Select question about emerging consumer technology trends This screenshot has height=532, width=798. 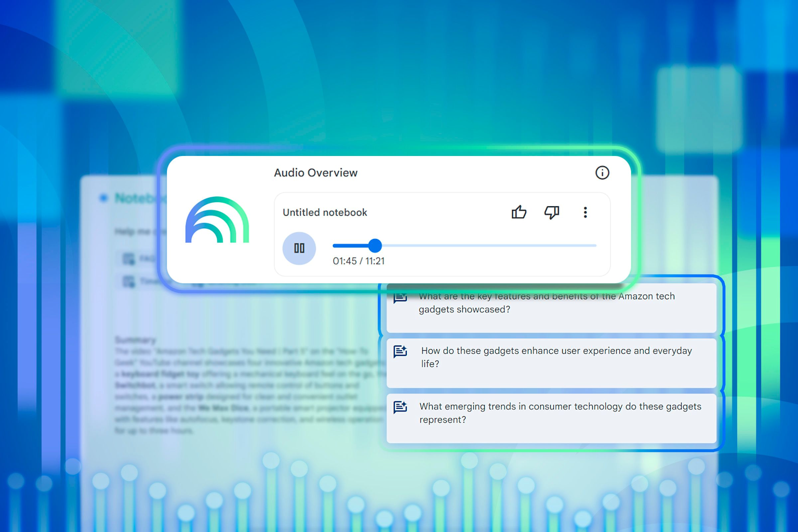[551, 418]
